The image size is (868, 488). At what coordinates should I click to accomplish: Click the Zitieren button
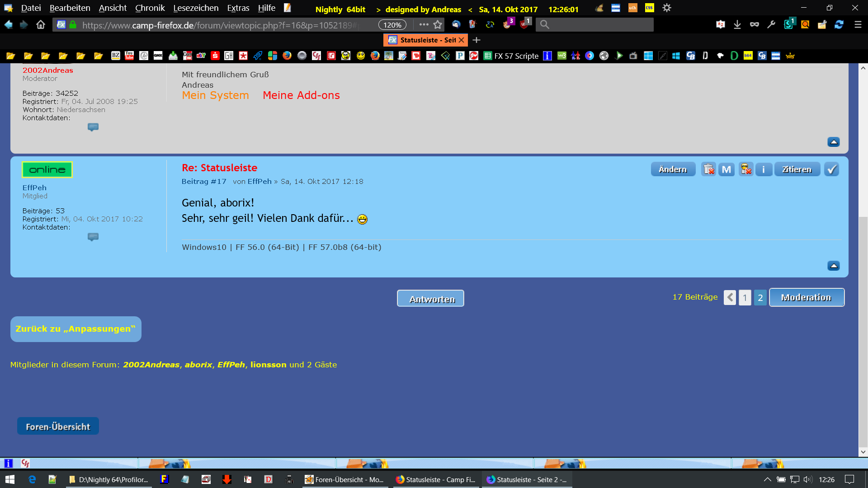click(x=797, y=169)
